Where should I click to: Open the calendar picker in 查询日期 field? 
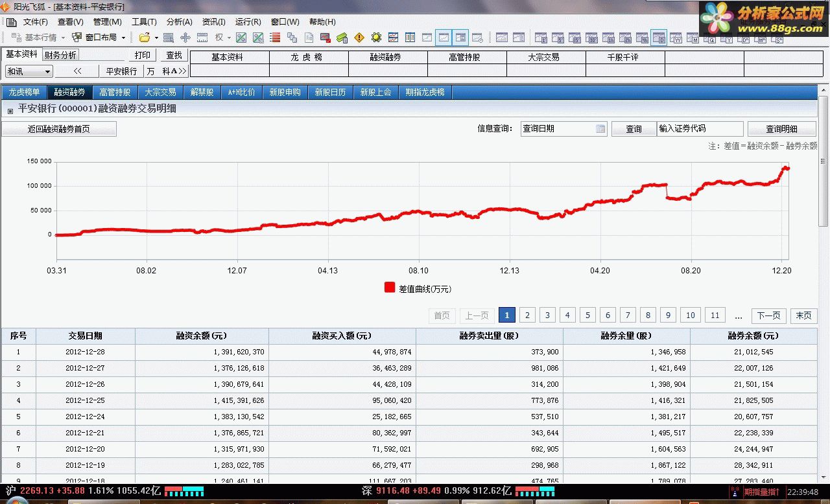pos(600,129)
